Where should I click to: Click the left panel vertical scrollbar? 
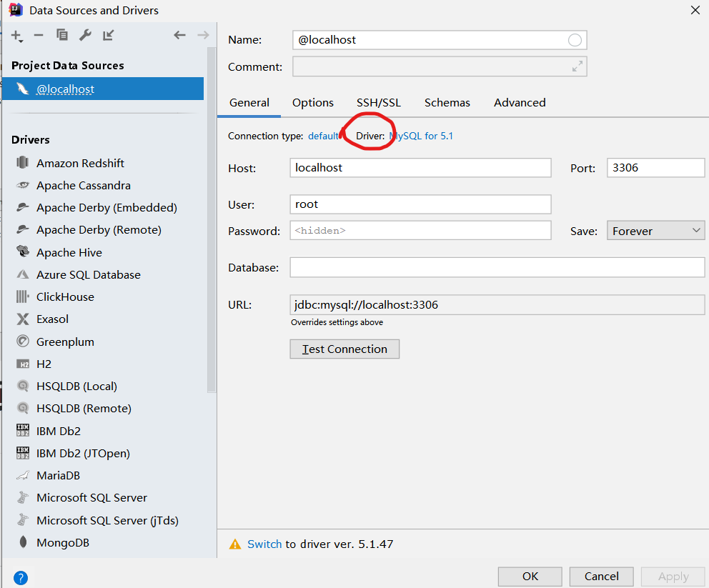click(x=212, y=219)
